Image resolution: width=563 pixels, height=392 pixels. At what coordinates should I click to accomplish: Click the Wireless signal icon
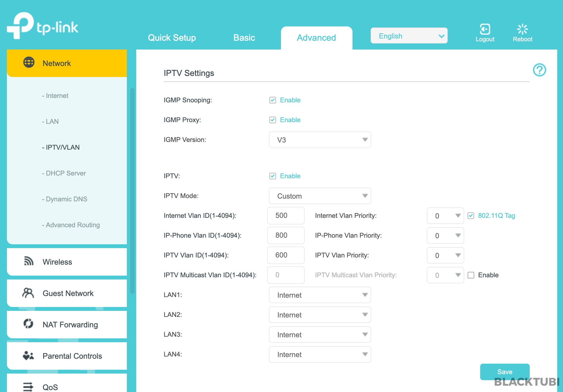click(x=29, y=261)
